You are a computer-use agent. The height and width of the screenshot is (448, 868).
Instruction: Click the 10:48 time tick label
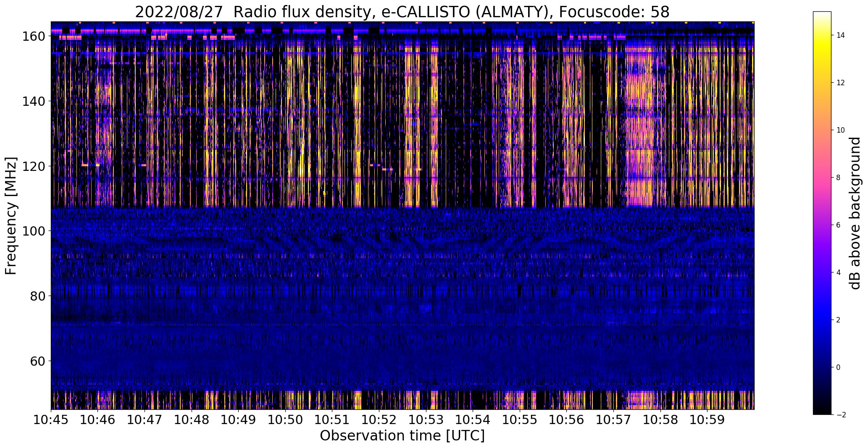pyautogui.click(x=191, y=419)
